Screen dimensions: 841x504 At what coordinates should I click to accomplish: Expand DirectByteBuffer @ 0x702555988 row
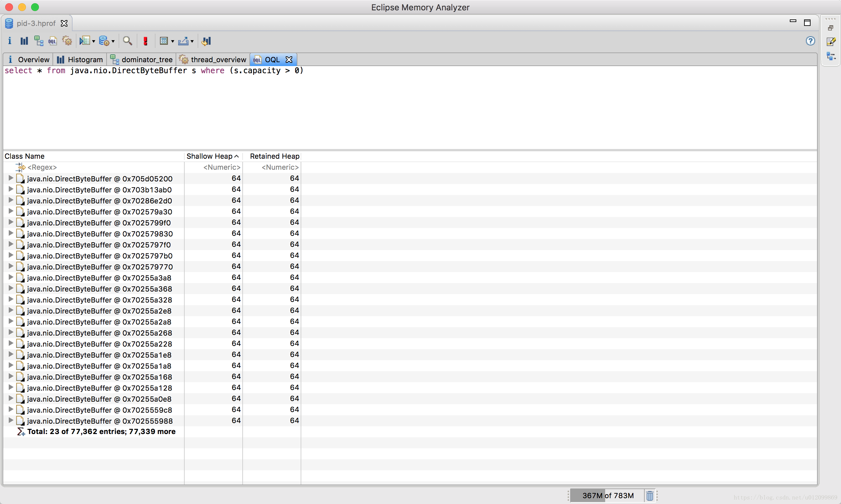pyautogui.click(x=11, y=420)
